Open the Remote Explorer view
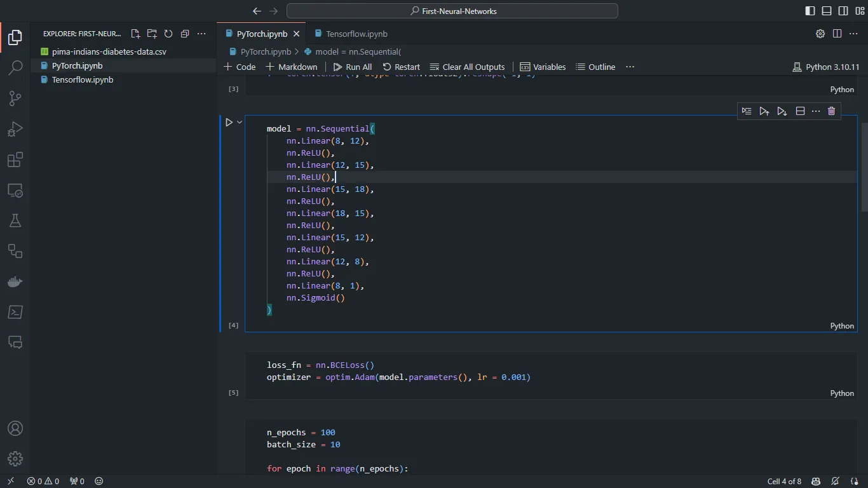Viewport: 868px width, 488px height. point(15,190)
